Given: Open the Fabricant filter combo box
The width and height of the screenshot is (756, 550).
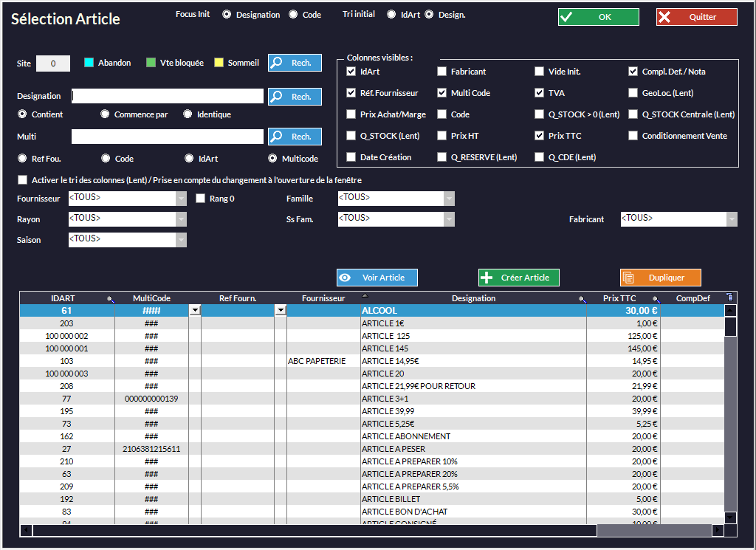Looking at the screenshot, I should (732, 219).
